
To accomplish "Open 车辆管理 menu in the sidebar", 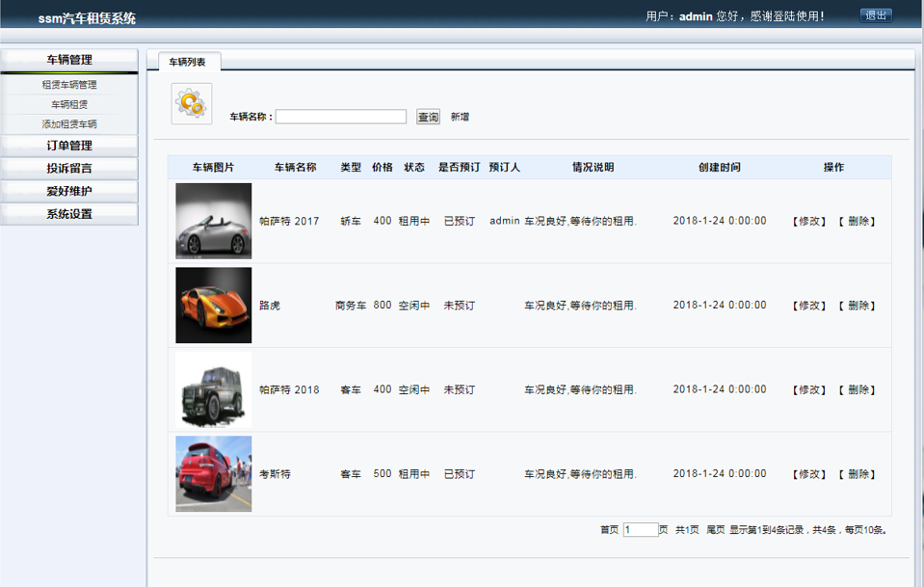I will (x=68, y=61).
